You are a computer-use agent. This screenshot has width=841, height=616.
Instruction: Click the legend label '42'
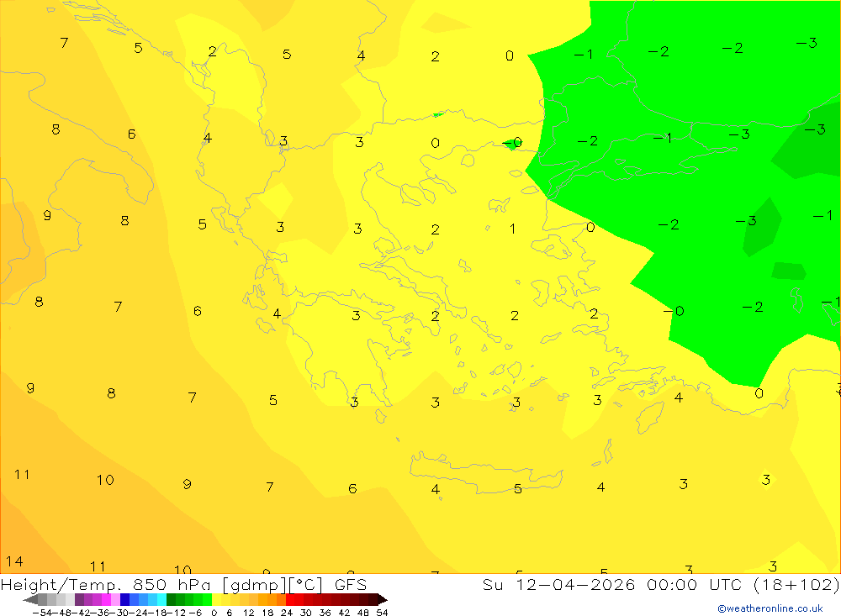[344, 613]
